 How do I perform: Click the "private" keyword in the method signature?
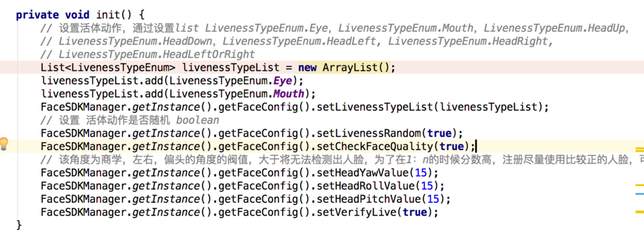click(38, 15)
